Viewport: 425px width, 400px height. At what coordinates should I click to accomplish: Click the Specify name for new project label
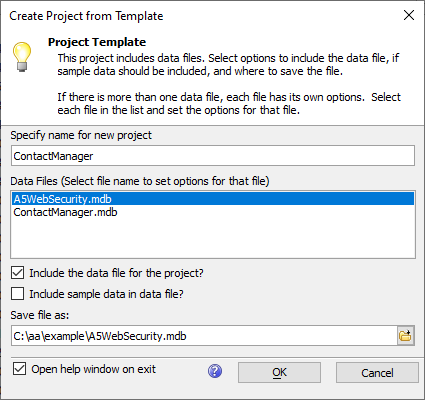pos(81,135)
